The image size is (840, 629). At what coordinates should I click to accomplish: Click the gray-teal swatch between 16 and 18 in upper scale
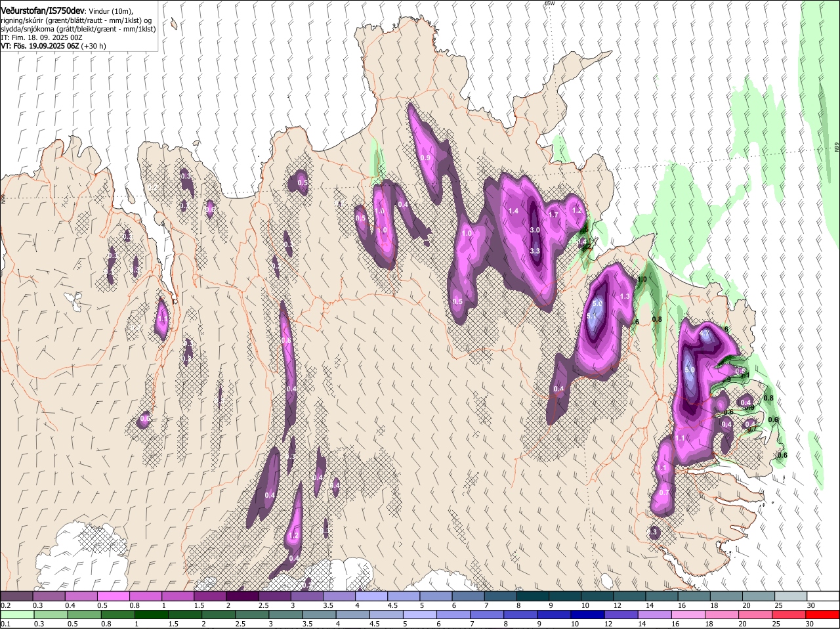tap(694, 596)
